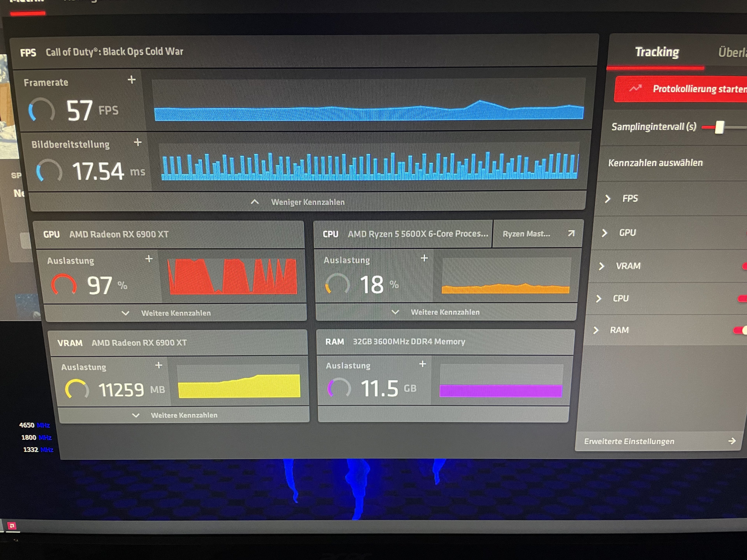The image size is (747, 560).
Task: Click the plus icon next to Bildbereitstellung
Action: pos(138,142)
